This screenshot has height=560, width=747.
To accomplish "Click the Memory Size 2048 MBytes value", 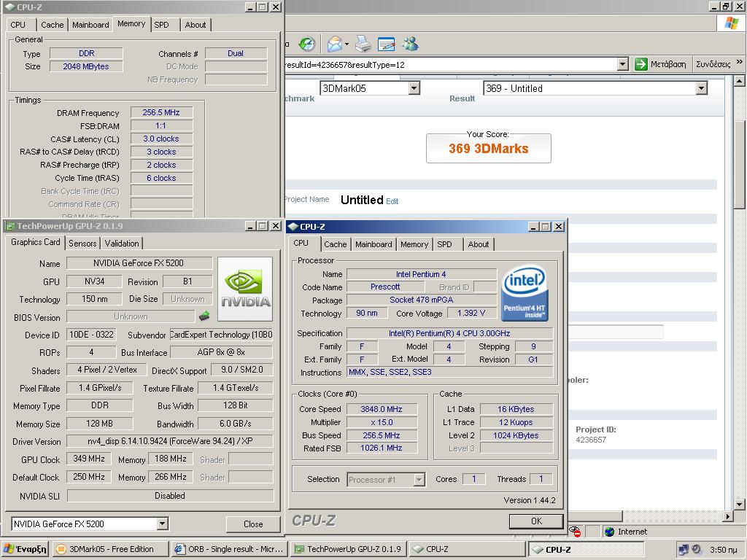I will [x=86, y=66].
